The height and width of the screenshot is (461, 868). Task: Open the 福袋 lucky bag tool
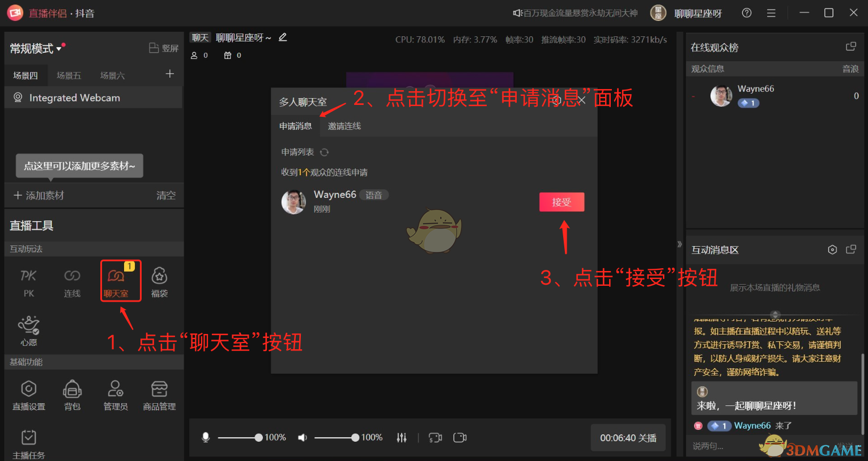coord(159,281)
